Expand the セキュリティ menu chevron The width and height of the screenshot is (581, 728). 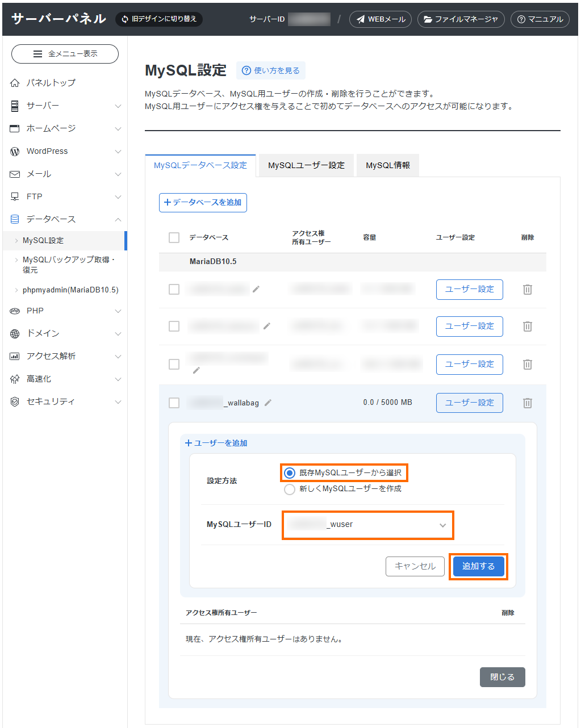point(118,402)
